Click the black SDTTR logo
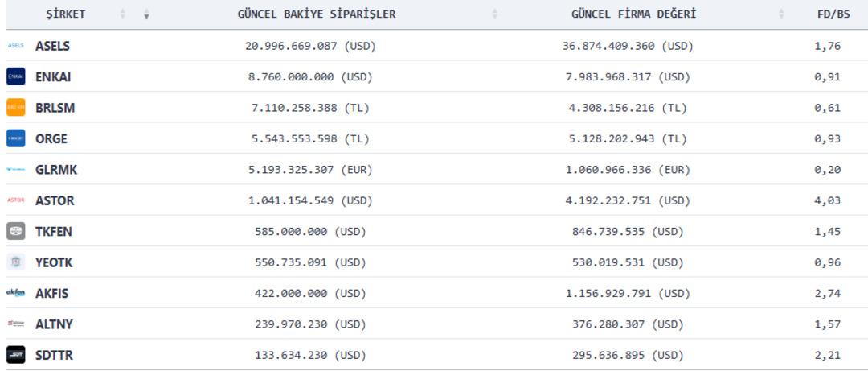This screenshot has width=868, height=371. [x=16, y=355]
